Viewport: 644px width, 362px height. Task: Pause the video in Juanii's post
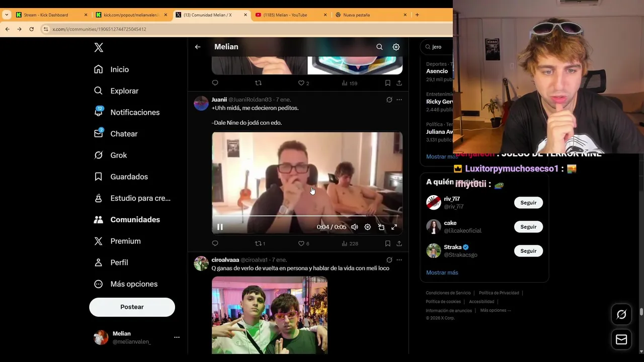coord(220,227)
